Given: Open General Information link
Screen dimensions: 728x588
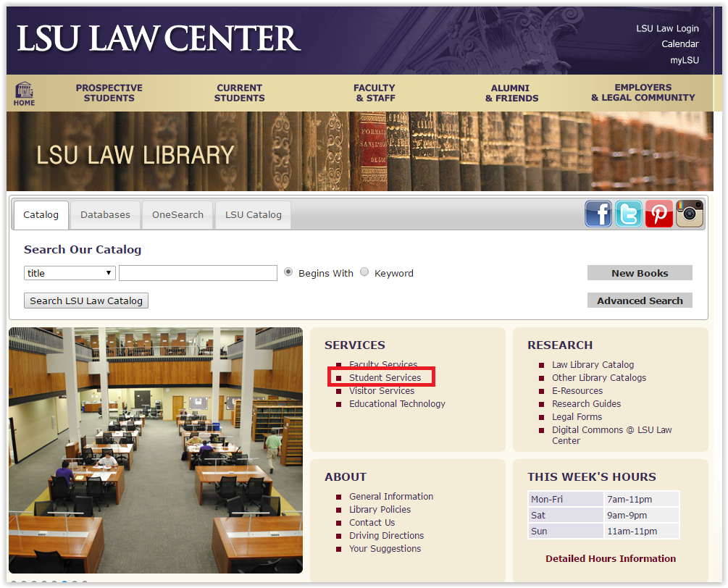Looking at the screenshot, I should pos(391,497).
